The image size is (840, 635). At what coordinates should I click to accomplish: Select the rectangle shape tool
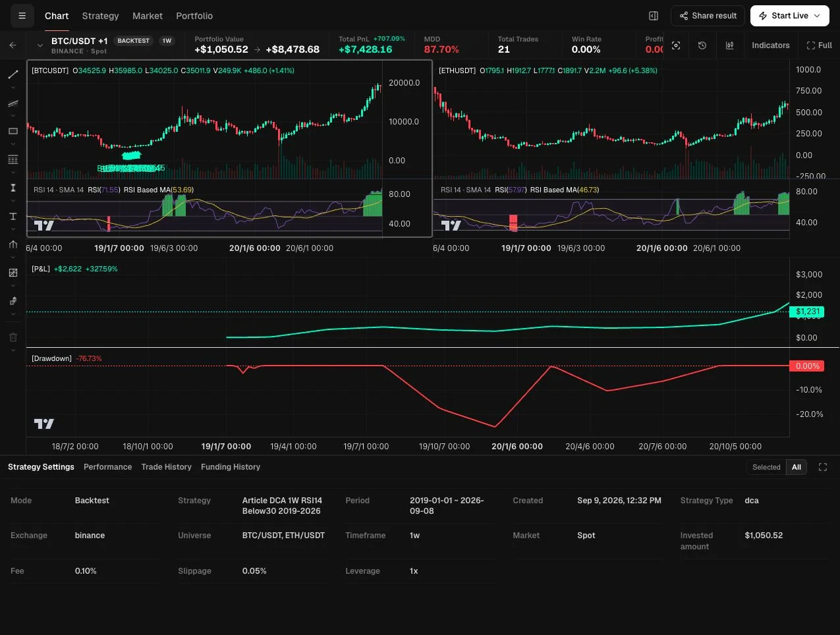coord(13,131)
